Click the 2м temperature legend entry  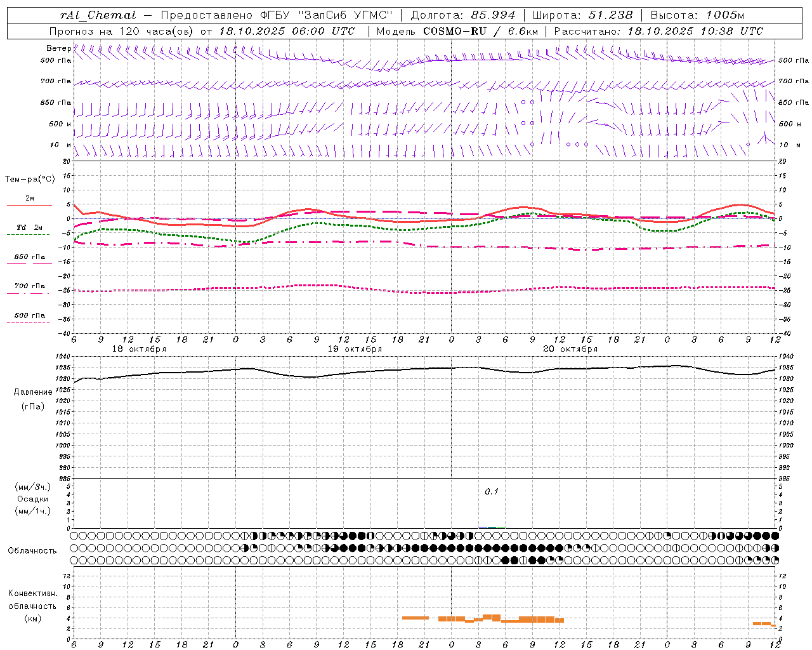click(x=30, y=198)
